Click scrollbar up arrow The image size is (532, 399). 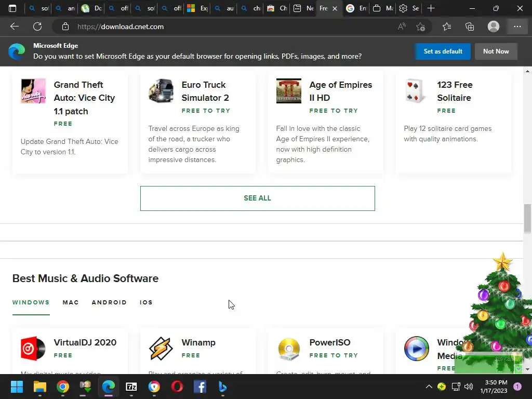(527, 71)
